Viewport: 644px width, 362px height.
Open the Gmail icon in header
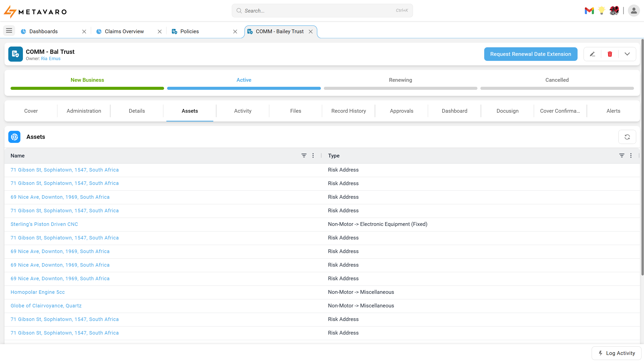pos(589,11)
